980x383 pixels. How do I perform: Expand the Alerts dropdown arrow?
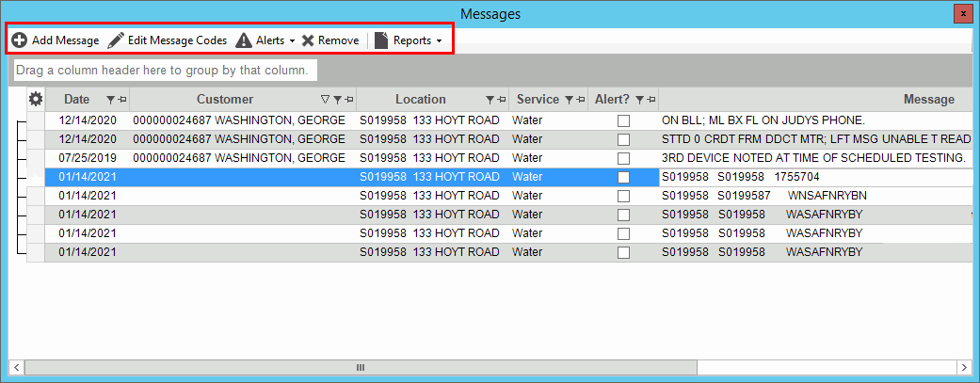click(x=292, y=41)
